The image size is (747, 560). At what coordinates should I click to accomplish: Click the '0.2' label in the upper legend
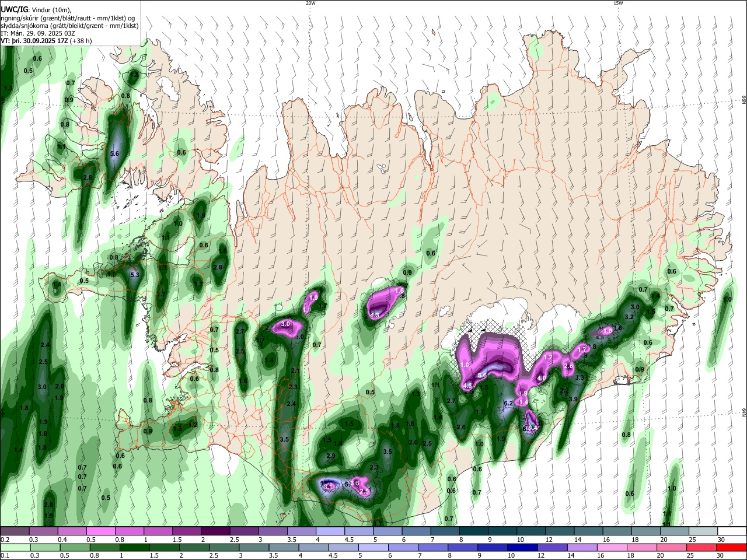5,540
